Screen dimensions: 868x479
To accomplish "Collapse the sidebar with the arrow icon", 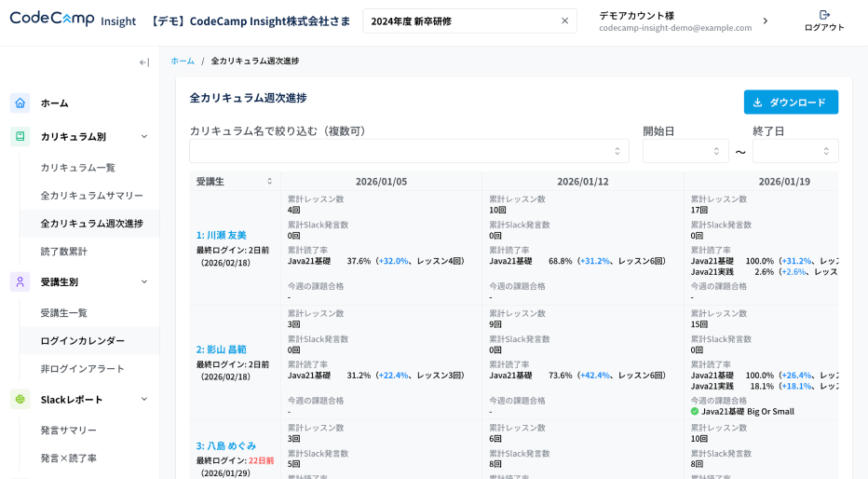I will click(x=144, y=62).
